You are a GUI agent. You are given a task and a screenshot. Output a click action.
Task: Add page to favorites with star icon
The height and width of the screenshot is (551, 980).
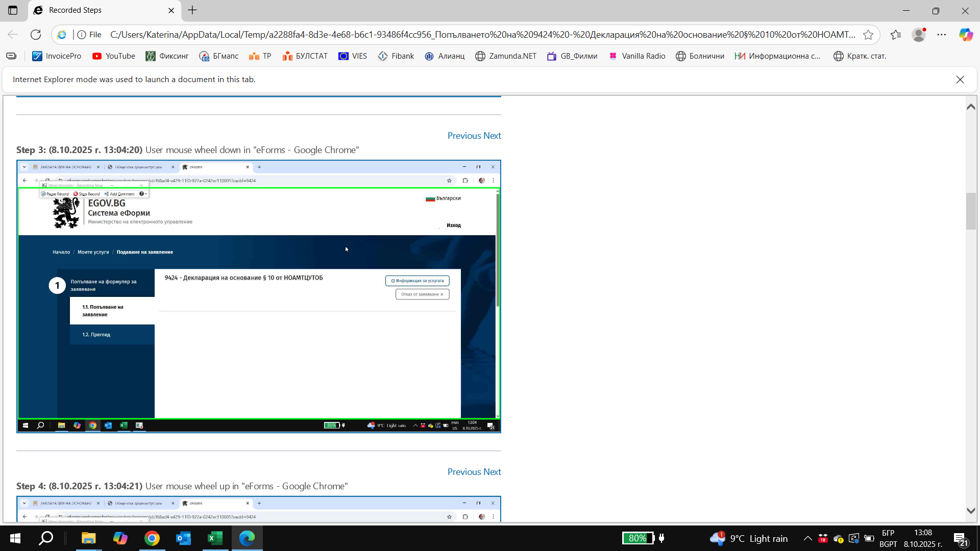click(868, 35)
